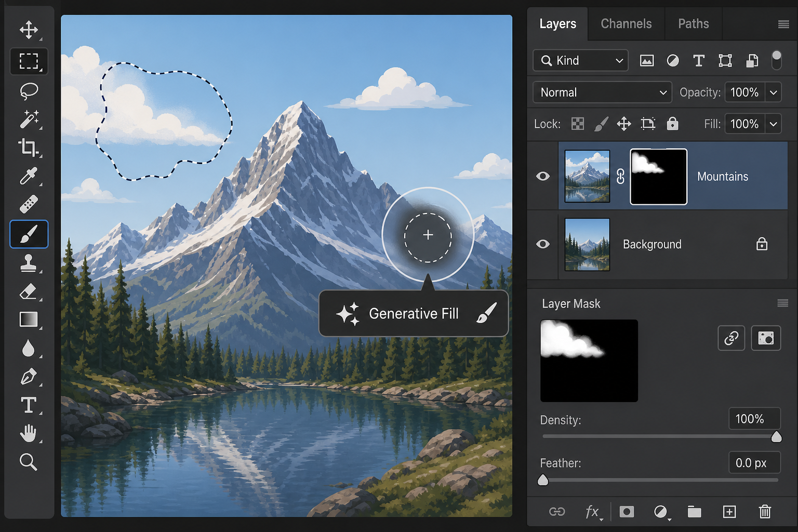Choose the Lasso tool
This screenshot has width=798, height=532.
(x=29, y=91)
